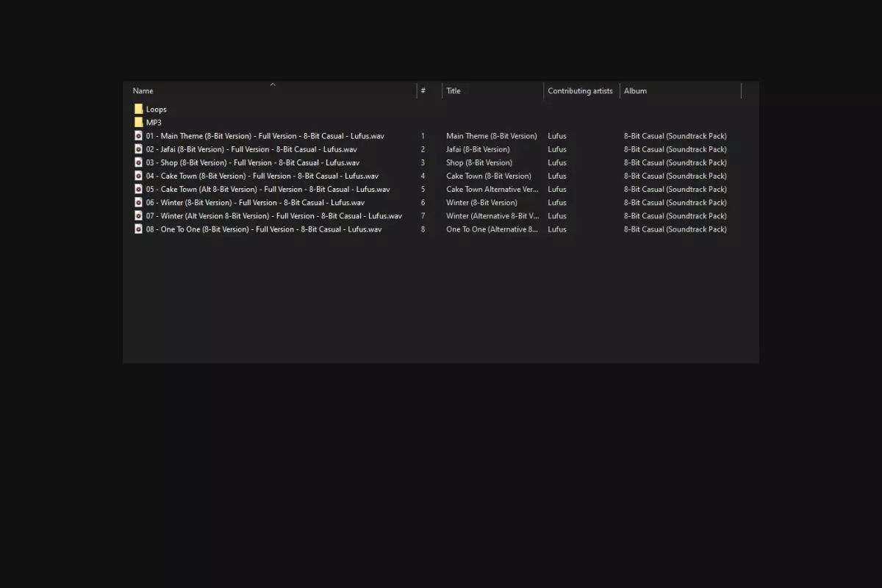
Task: Click artist "Lufus" in the Main Theme row
Action: coord(557,135)
